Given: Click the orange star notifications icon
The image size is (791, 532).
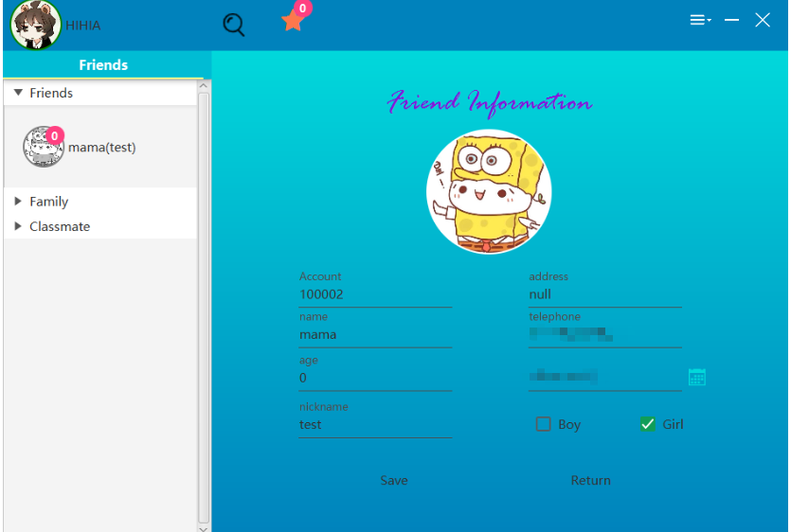Looking at the screenshot, I should 293,21.
